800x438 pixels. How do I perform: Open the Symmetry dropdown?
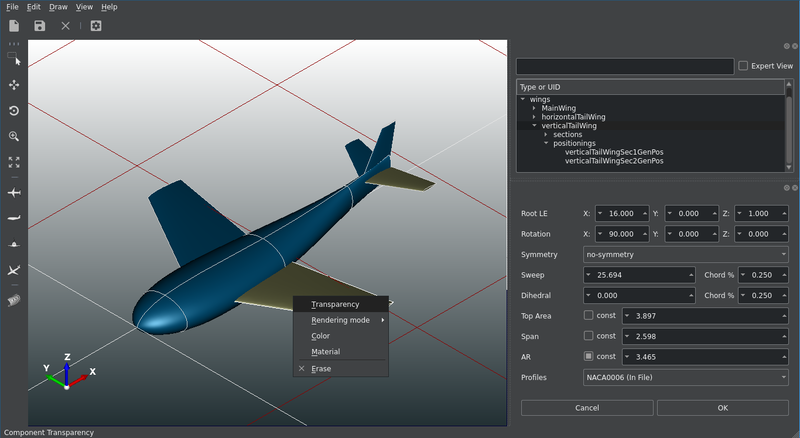tap(685, 254)
